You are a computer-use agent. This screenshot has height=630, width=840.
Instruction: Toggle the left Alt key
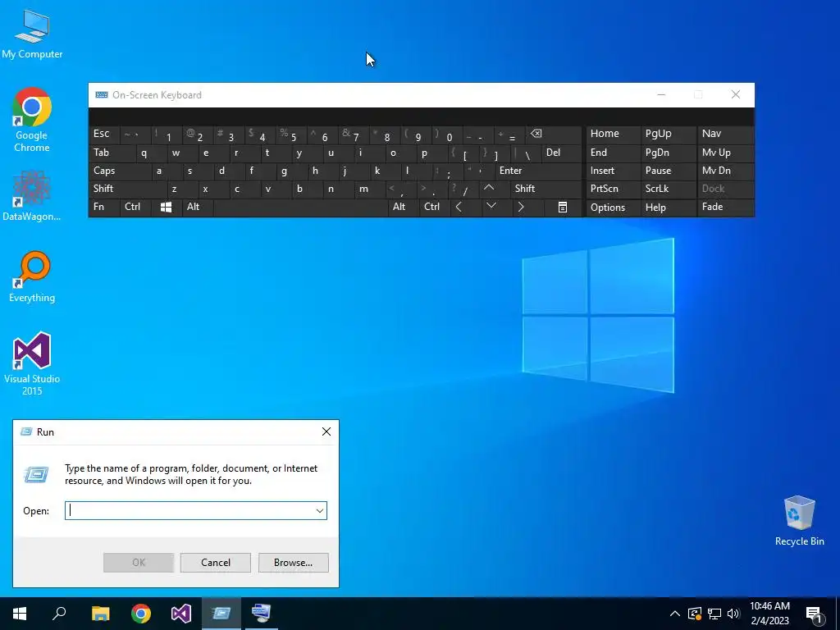click(197, 207)
